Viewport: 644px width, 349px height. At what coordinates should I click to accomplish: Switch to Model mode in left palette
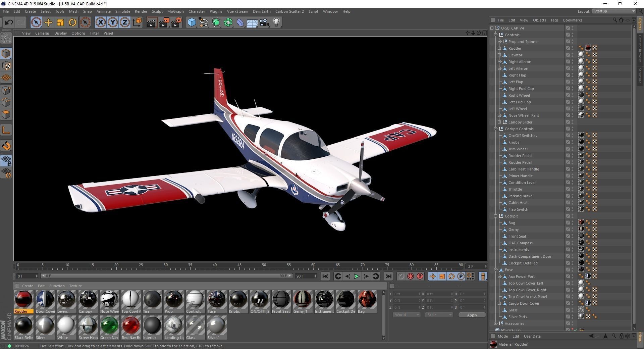click(6, 54)
